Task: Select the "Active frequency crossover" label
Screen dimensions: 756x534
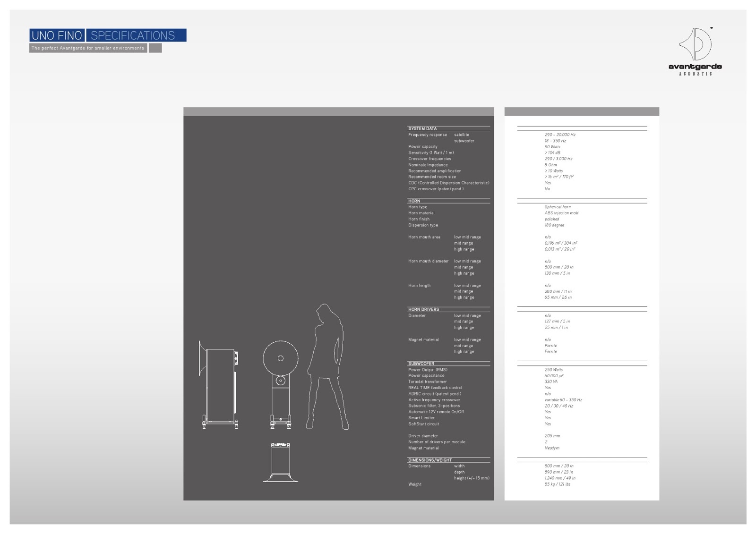Action: click(x=434, y=400)
